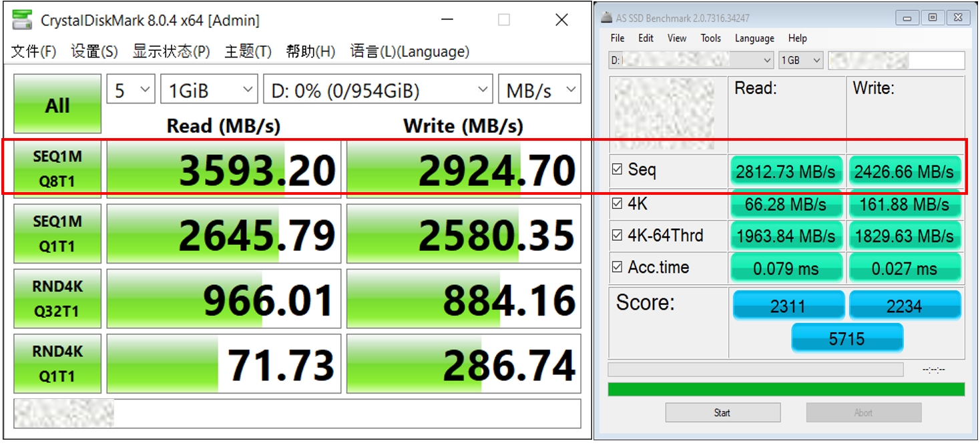Viewport: 980px width, 445px height.
Task: Maximize the CrystalDiskMark window
Action: pyautogui.click(x=504, y=20)
